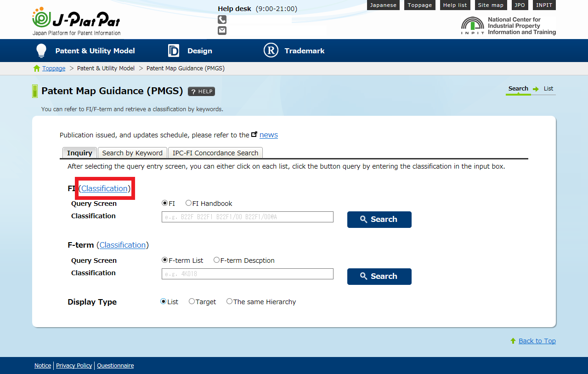
Task: Click the J-PlatPat logo
Action: 76,21
